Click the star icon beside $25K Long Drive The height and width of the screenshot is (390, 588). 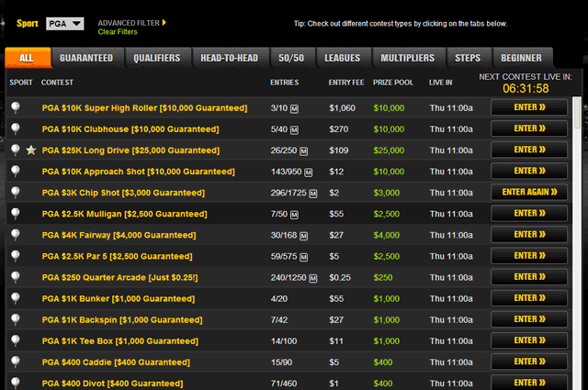(x=31, y=150)
